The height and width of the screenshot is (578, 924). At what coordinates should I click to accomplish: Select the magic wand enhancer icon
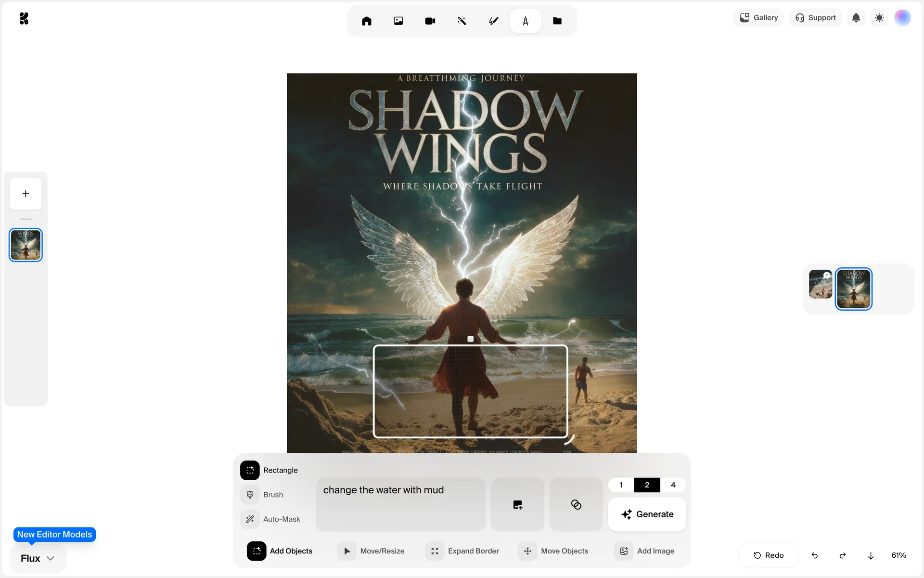462,21
